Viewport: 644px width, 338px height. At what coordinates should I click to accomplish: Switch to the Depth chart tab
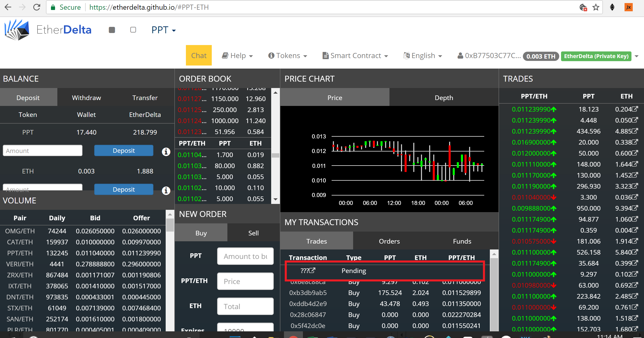(444, 97)
